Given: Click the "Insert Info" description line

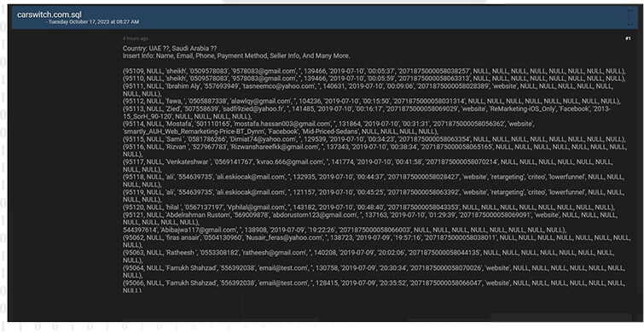Looking at the screenshot, I should [x=236, y=55].
